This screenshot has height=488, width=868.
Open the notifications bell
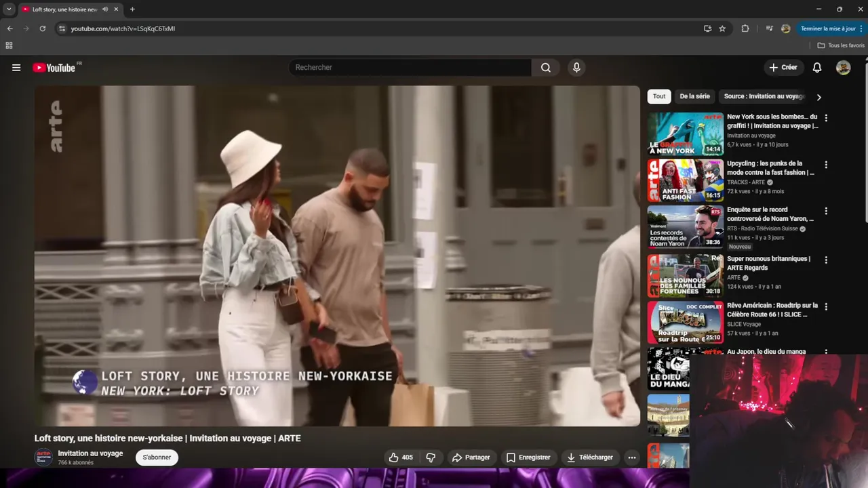click(x=817, y=68)
